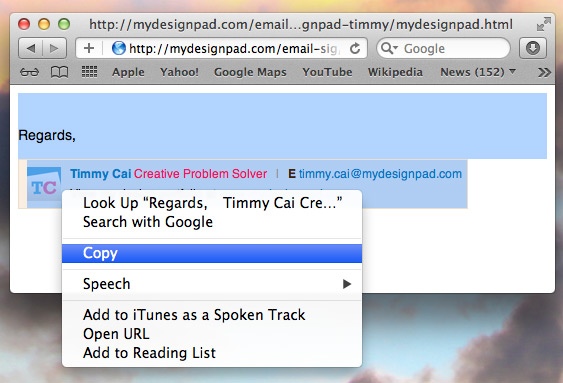This screenshot has width=563, height=383.
Task: Select Open URL in context menu
Action: point(212,334)
